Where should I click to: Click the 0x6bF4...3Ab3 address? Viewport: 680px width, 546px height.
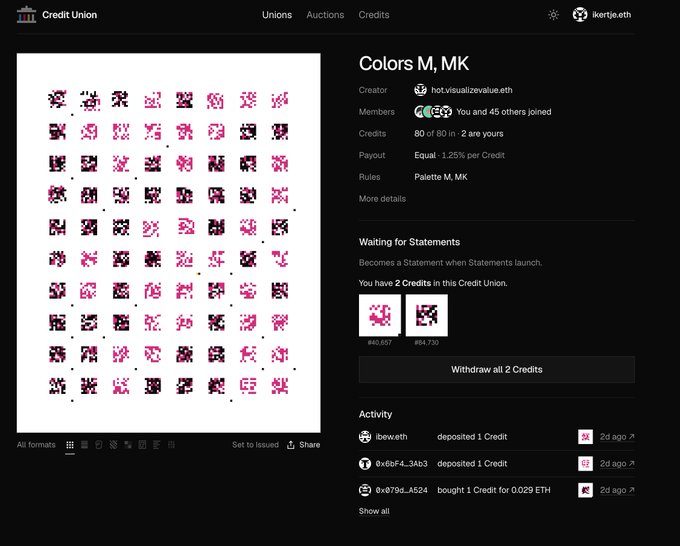402,464
